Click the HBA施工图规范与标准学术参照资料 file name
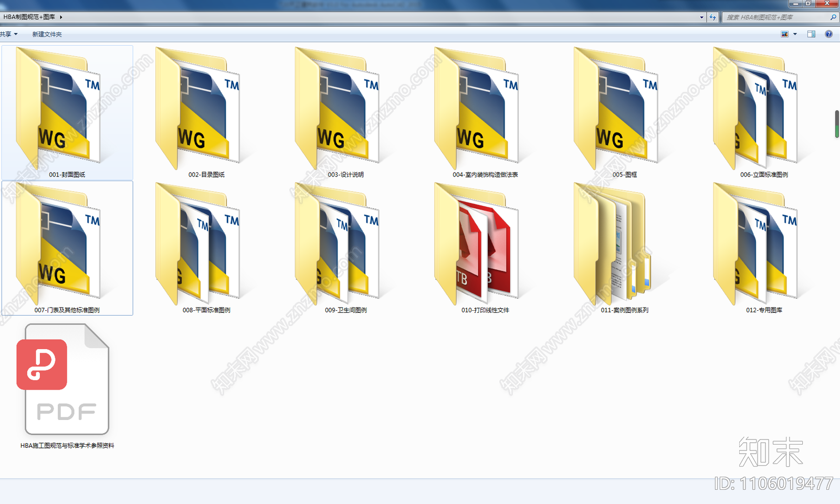The height and width of the screenshot is (504, 840). tap(67, 446)
